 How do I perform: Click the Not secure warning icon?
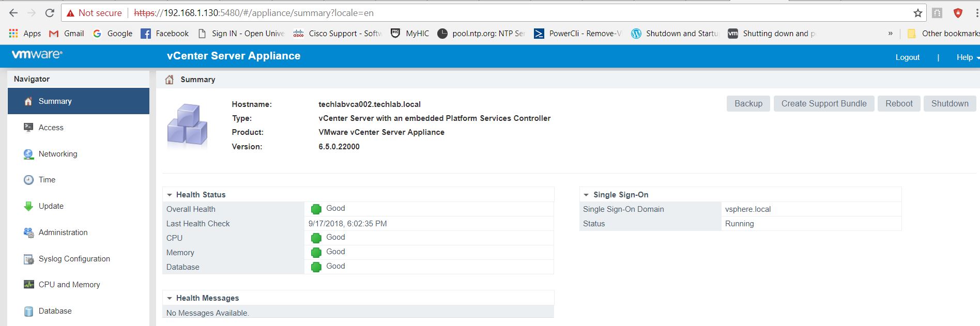70,13
